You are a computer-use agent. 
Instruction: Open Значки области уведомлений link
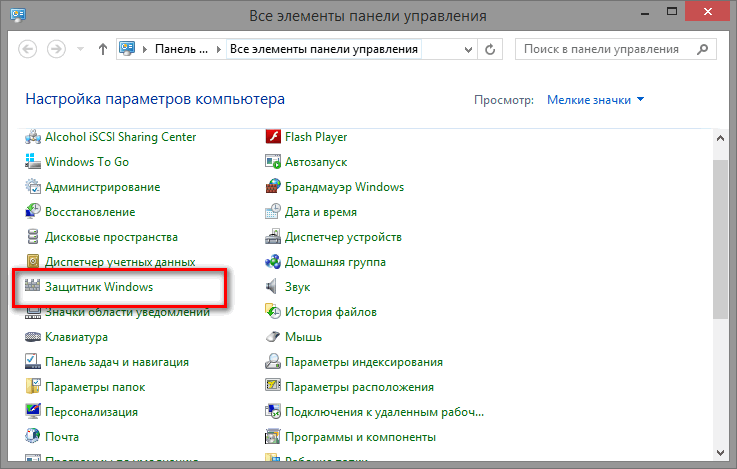coord(127,312)
